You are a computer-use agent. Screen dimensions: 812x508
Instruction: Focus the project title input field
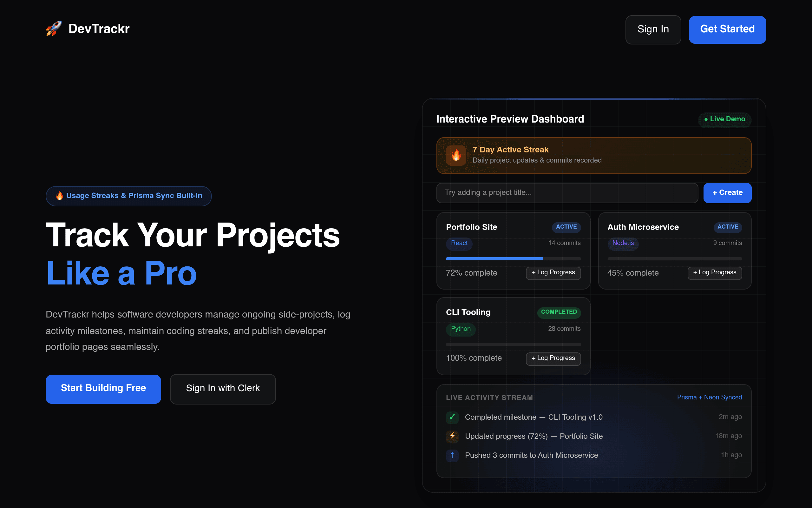click(567, 193)
